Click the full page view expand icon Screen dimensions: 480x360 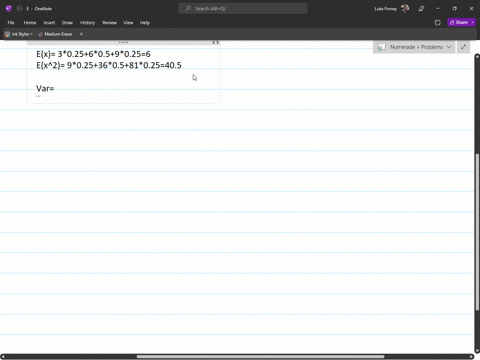point(463,47)
